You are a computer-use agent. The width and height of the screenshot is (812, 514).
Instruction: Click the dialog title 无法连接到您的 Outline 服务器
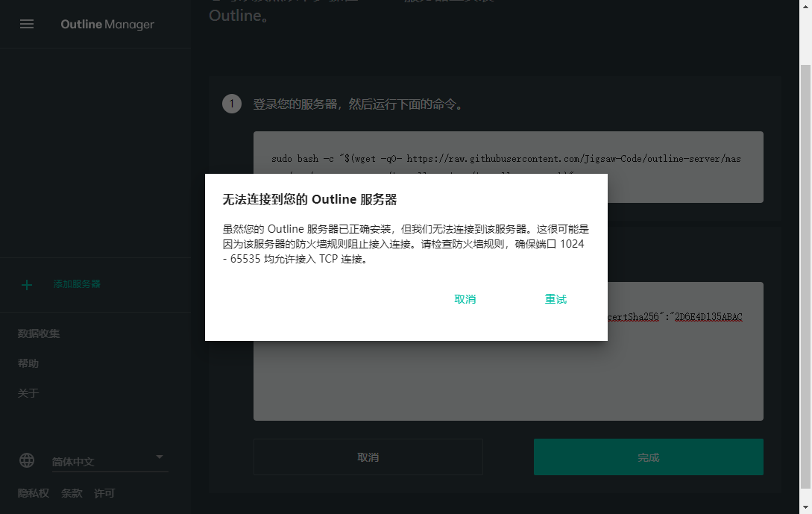pyautogui.click(x=309, y=199)
